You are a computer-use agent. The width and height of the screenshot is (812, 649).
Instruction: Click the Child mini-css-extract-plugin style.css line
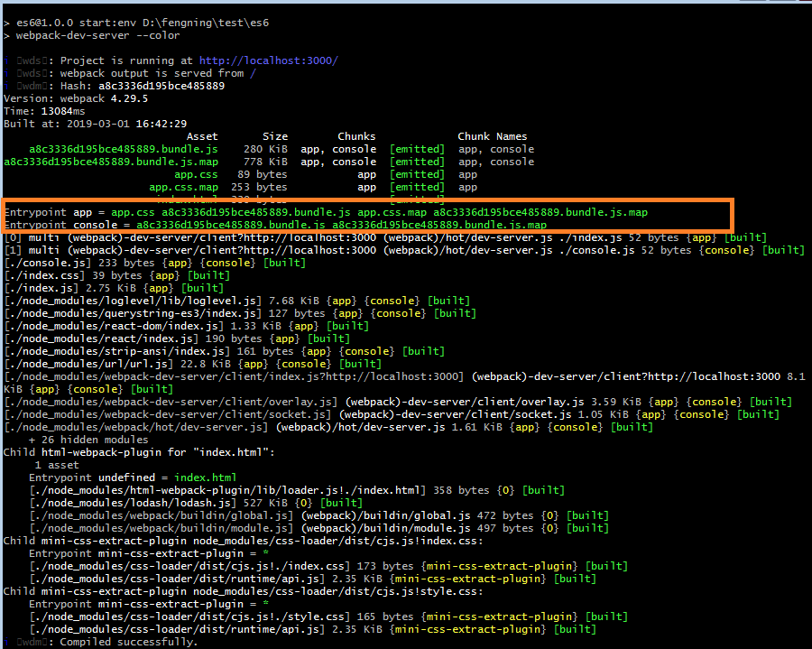(x=243, y=591)
